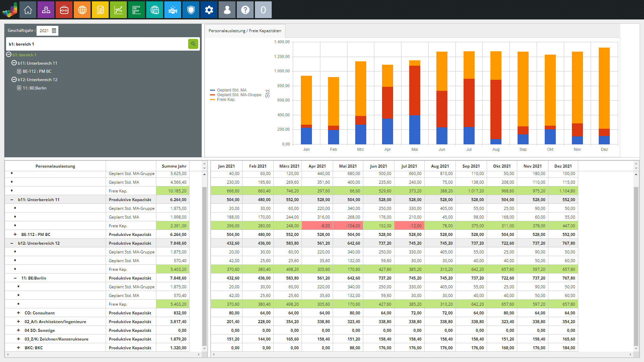The height and width of the screenshot is (362, 644).
Task: Select the green line chart analytics icon
Action: pyautogui.click(x=118, y=10)
